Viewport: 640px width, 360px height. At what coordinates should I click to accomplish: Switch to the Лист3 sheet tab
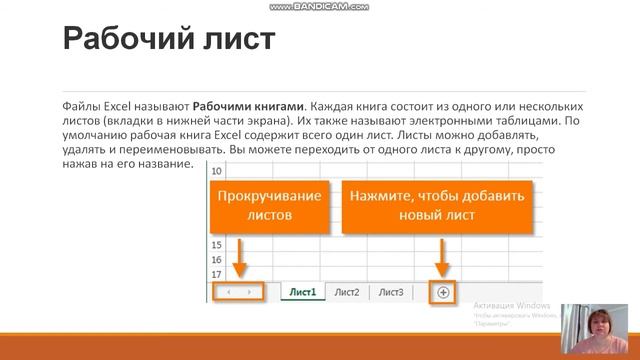[x=391, y=292]
